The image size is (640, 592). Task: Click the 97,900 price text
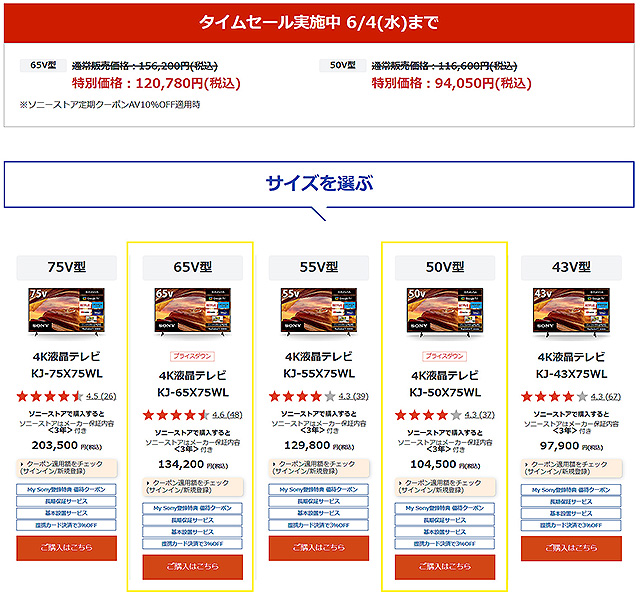click(x=559, y=445)
